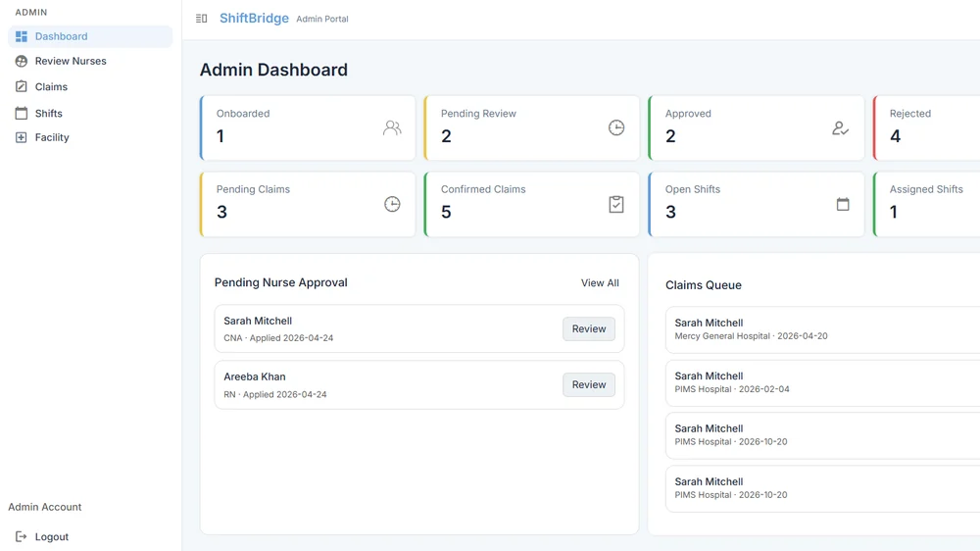Click the Admin Portal text in header
This screenshot has width=980, height=551.
coord(322,19)
